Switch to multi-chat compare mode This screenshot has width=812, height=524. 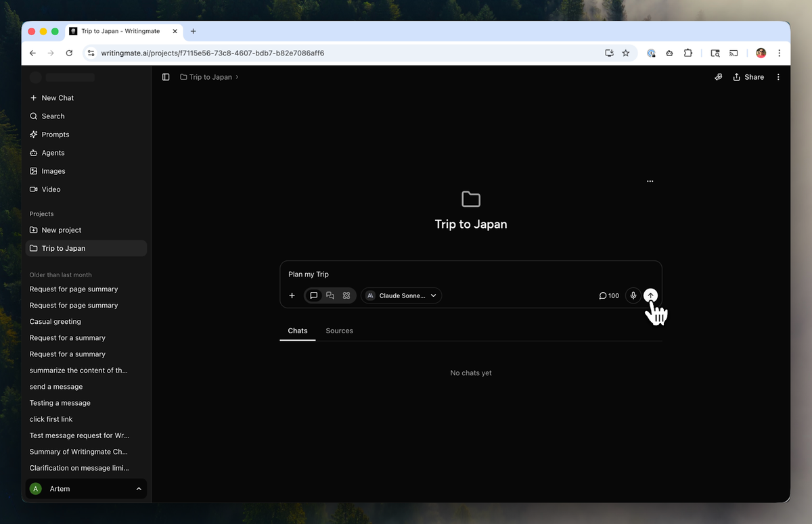click(330, 295)
